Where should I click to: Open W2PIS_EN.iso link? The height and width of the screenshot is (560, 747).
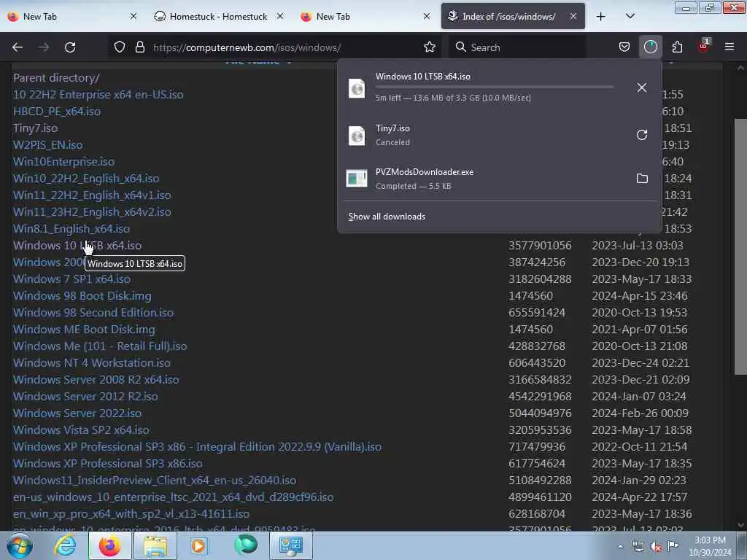click(x=47, y=145)
